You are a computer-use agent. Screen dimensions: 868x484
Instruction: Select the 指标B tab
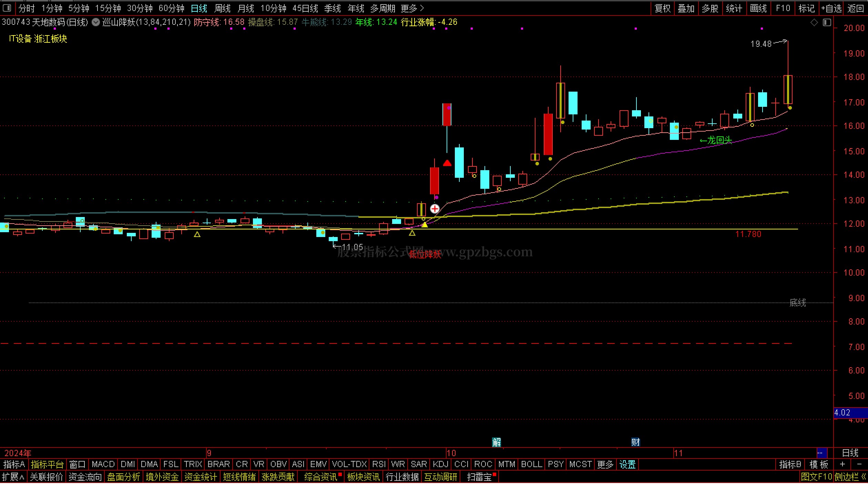point(790,464)
